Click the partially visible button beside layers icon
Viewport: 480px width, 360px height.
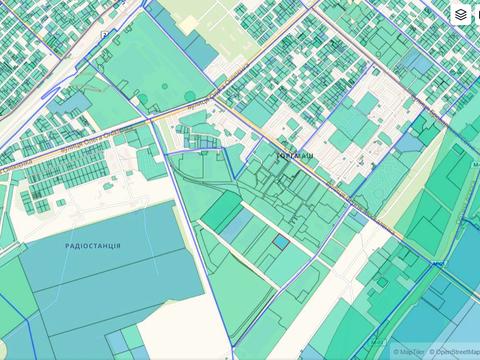[477, 14]
